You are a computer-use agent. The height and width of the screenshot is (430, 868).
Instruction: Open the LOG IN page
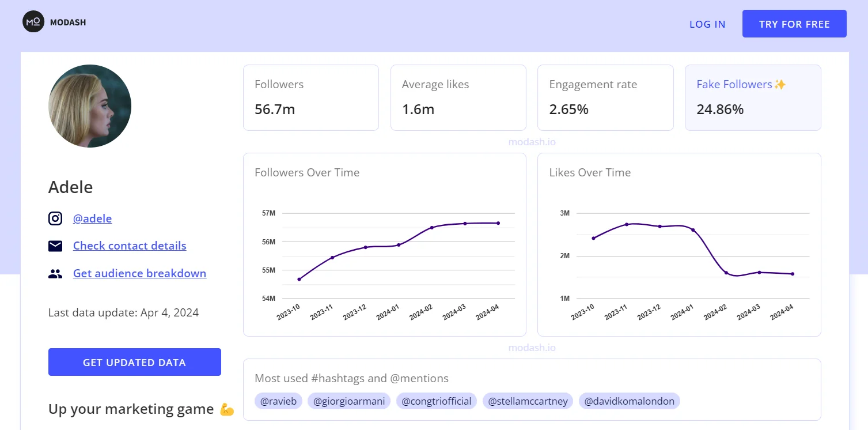tap(707, 24)
